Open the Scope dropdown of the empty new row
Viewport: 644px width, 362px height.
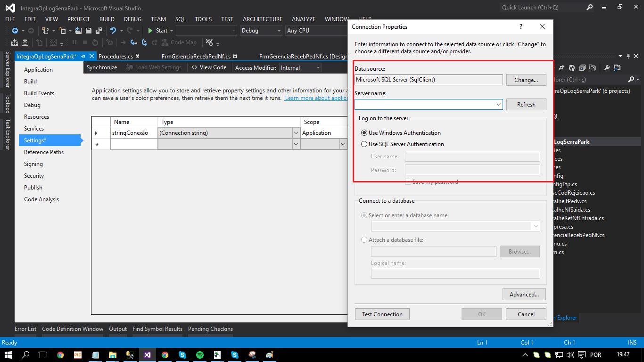[343, 144]
